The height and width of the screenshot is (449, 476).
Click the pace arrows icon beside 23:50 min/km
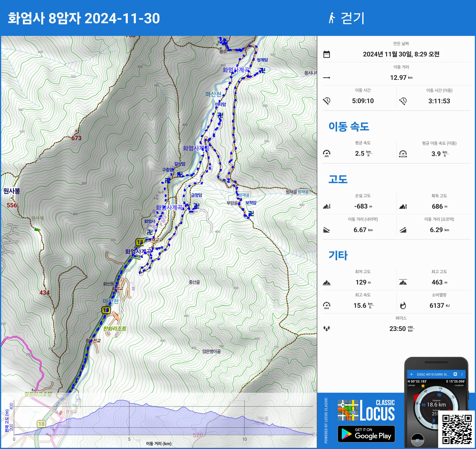(327, 329)
